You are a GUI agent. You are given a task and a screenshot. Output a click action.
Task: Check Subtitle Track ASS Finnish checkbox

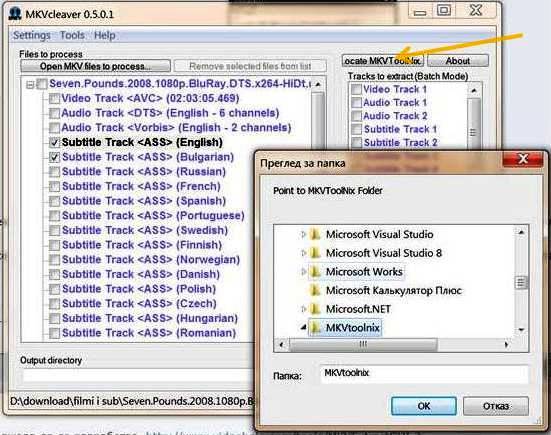point(54,245)
